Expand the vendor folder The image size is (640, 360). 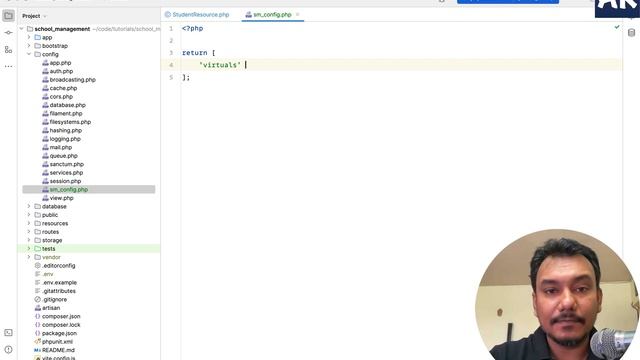point(29,257)
